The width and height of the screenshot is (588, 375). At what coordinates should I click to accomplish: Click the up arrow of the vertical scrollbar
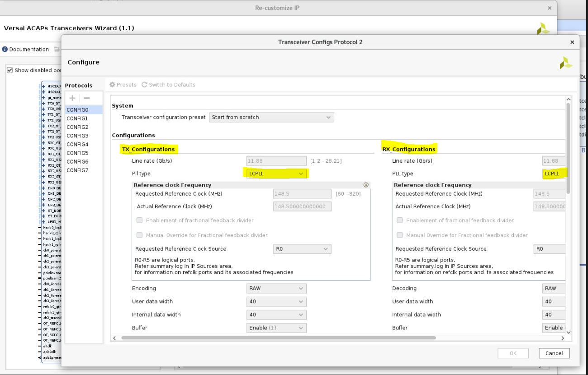click(569, 98)
